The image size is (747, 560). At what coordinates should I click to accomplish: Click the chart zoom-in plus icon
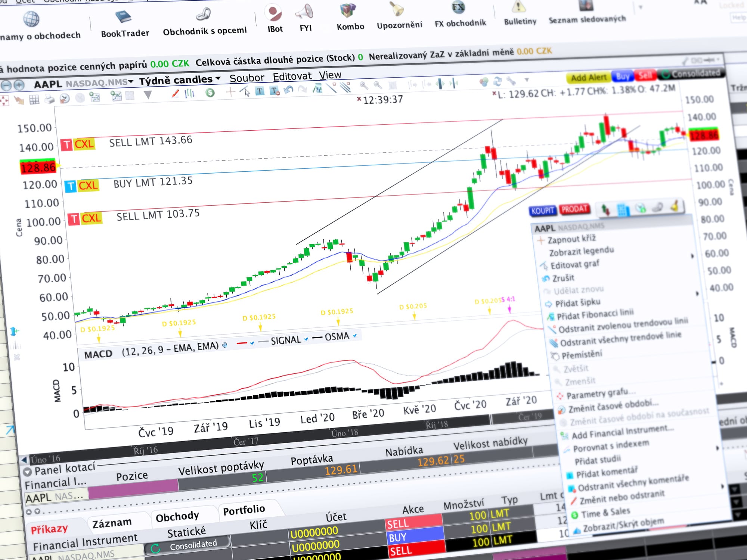pos(19,85)
